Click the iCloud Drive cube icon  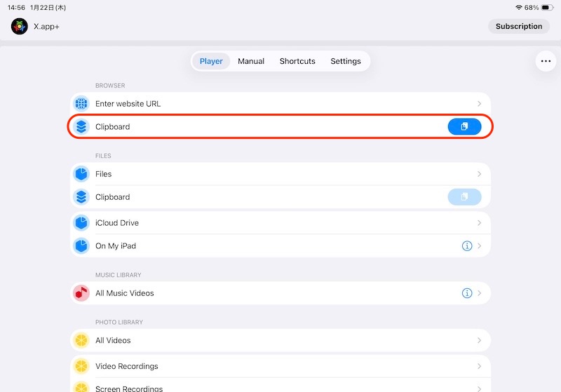(81, 223)
